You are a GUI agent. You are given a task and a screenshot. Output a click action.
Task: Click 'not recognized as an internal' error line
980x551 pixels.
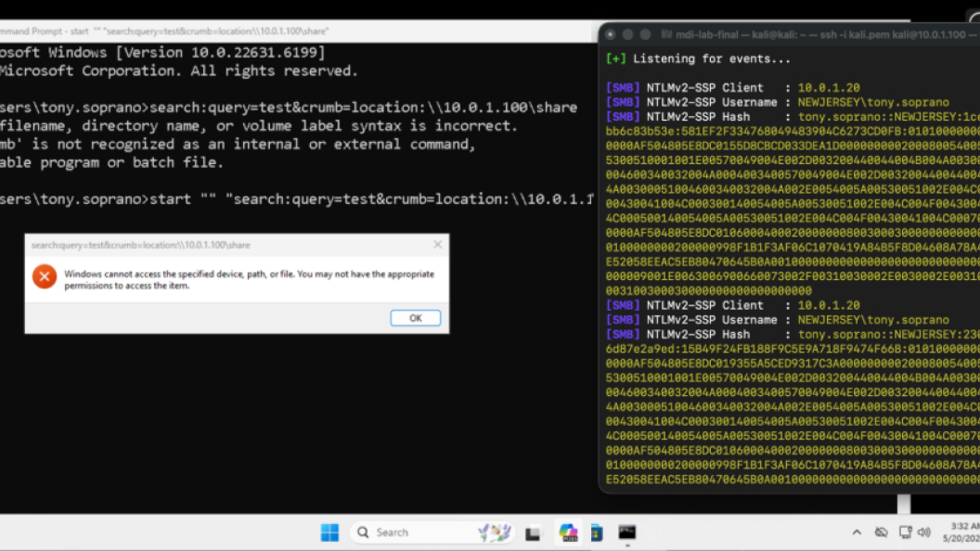click(x=238, y=145)
